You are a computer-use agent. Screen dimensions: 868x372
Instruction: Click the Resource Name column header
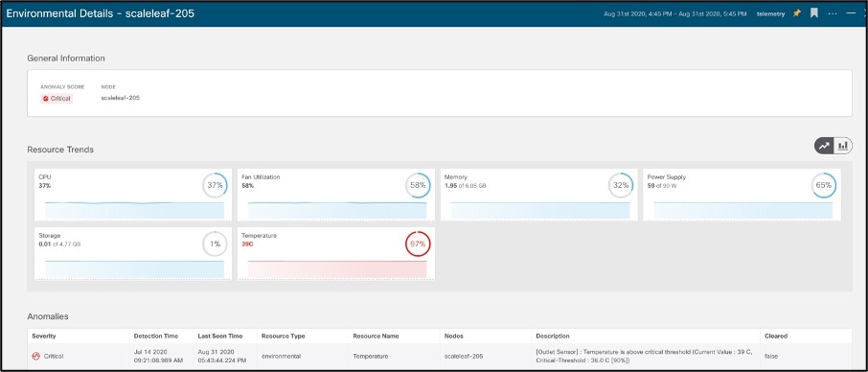pos(376,336)
